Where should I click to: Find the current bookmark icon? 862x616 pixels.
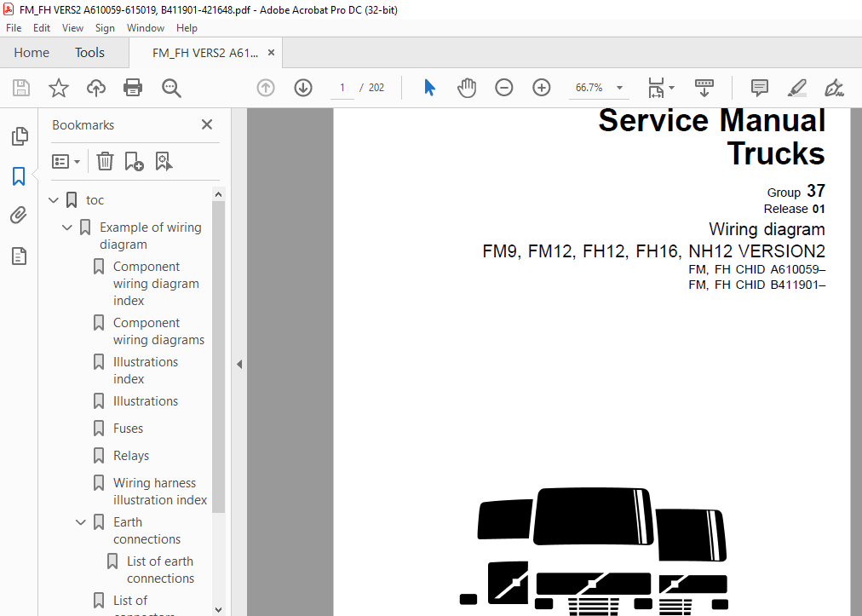point(164,162)
